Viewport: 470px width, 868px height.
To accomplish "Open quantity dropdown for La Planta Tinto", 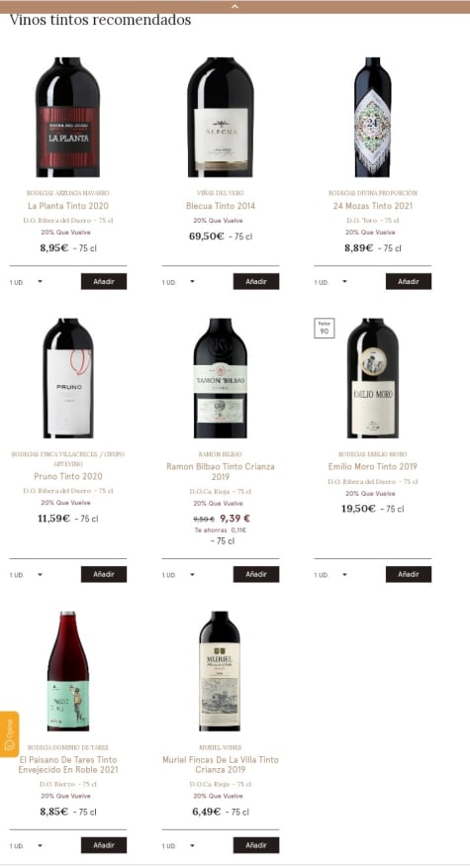I will 26,282.
